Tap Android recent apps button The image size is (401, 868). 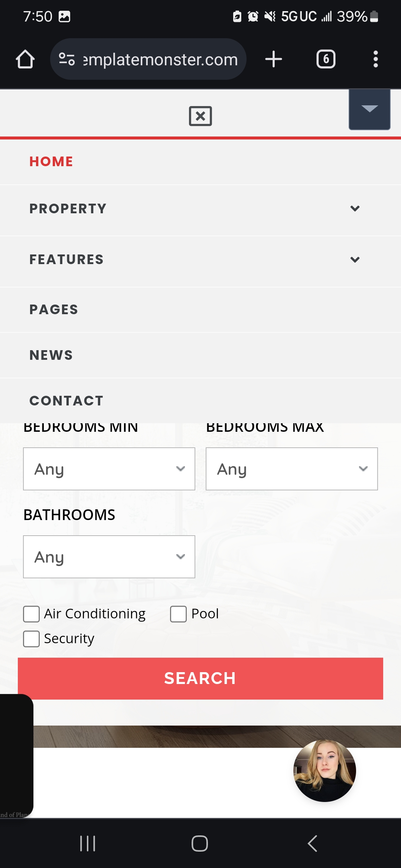pyautogui.click(x=88, y=844)
